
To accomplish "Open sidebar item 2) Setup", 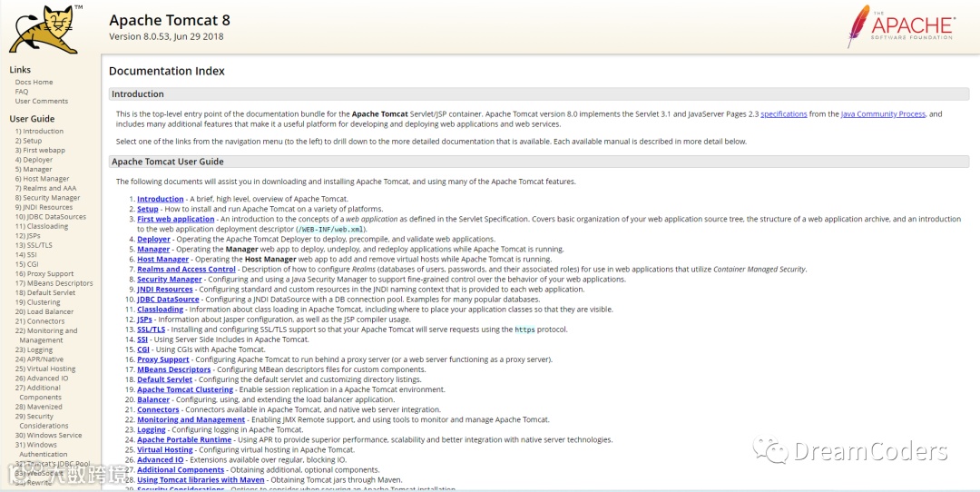I will (28, 141).
